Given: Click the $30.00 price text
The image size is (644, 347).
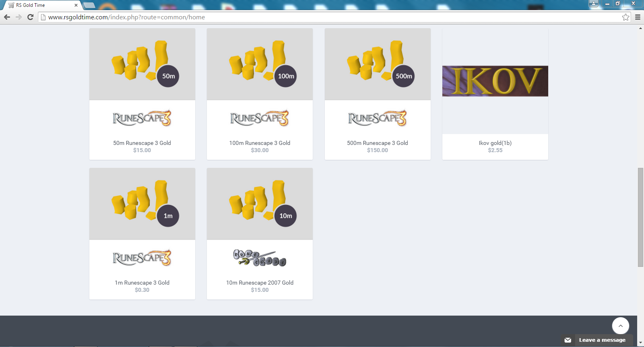Looking at the screenshot, I should point(260,150).
